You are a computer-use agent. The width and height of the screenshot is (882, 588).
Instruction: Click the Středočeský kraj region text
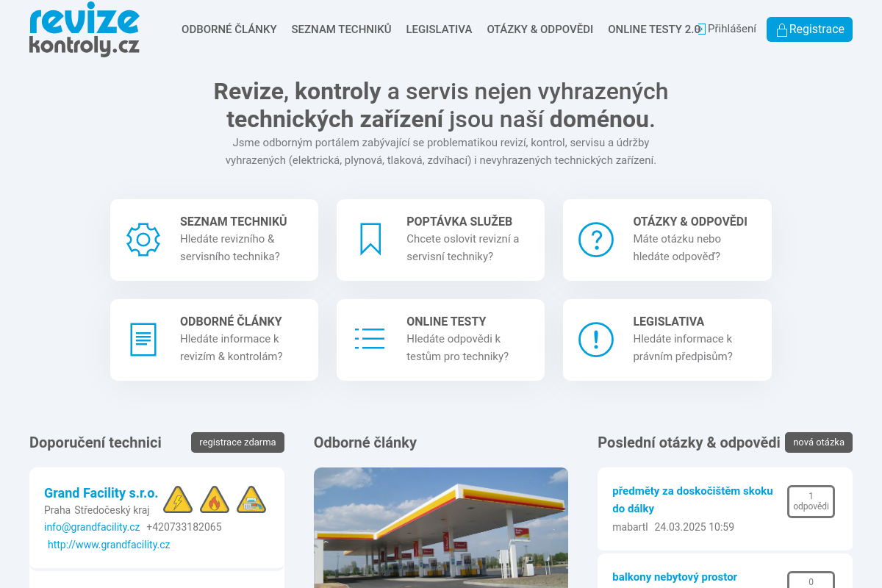112,509
